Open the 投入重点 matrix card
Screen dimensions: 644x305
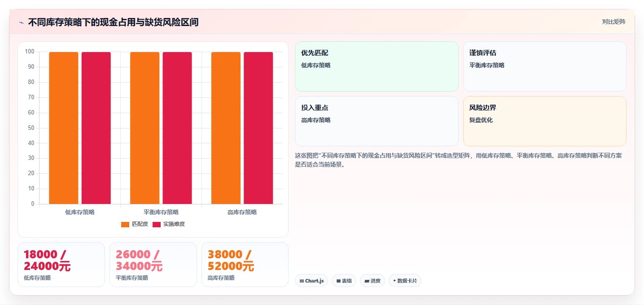(377, 121)
